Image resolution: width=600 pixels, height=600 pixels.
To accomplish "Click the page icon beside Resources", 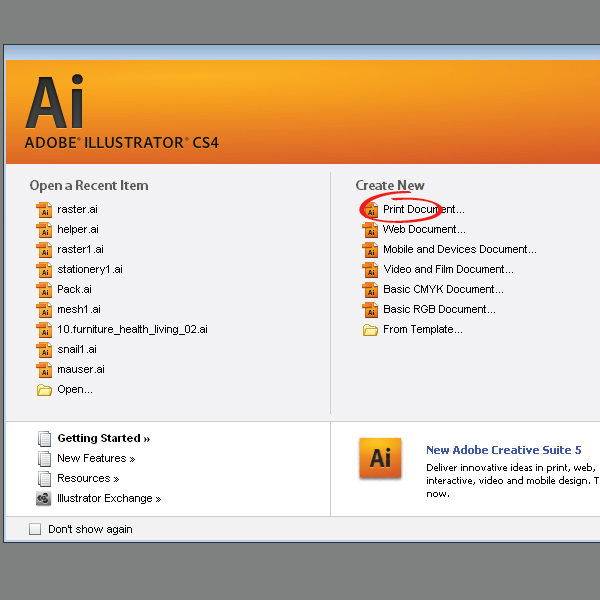I will [44, 479].
